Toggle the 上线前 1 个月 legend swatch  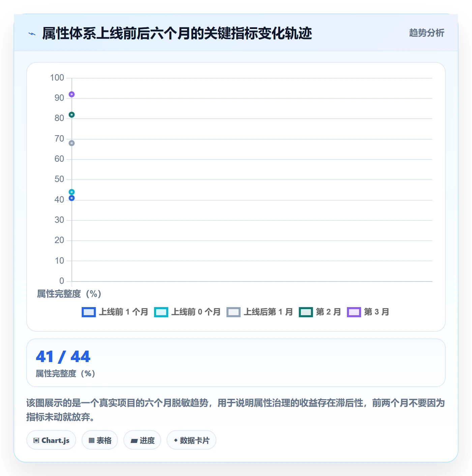[89, 312]
